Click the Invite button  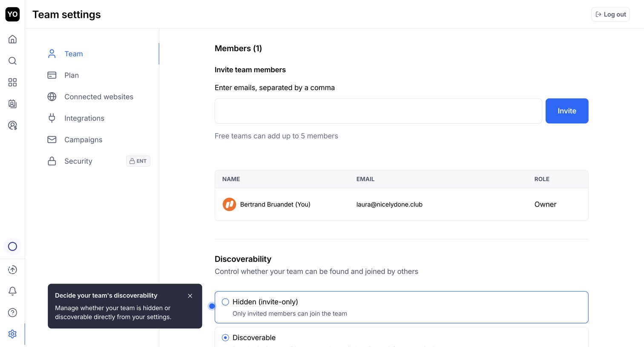(x=567, y=111)
